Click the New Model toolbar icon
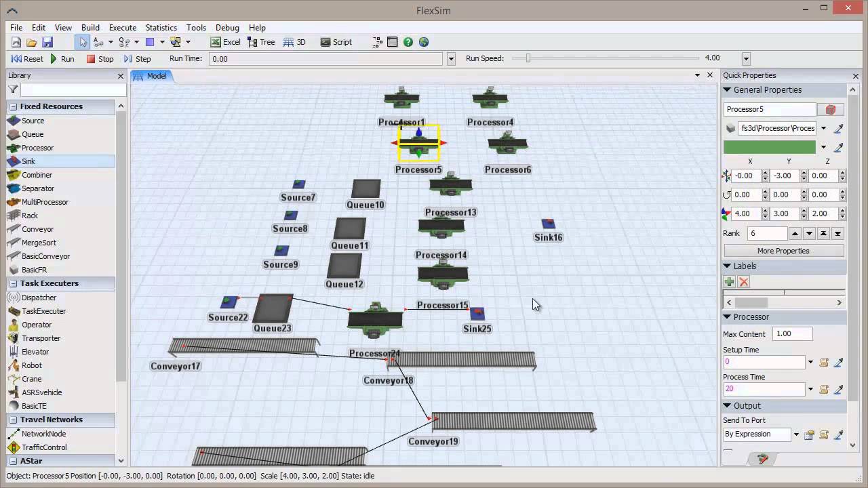Viewport: 868px width, 488px height. 16,42
